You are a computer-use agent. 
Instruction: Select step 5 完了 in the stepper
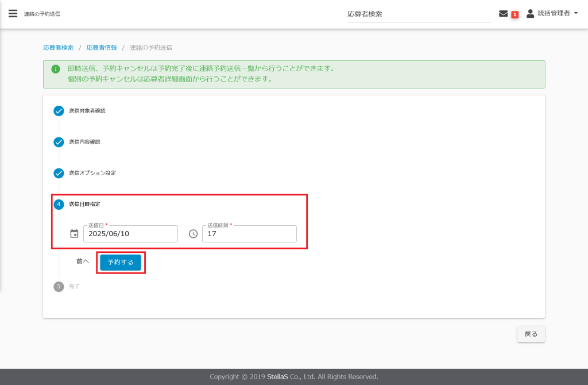pyautogui.click(x=59, y=286)
